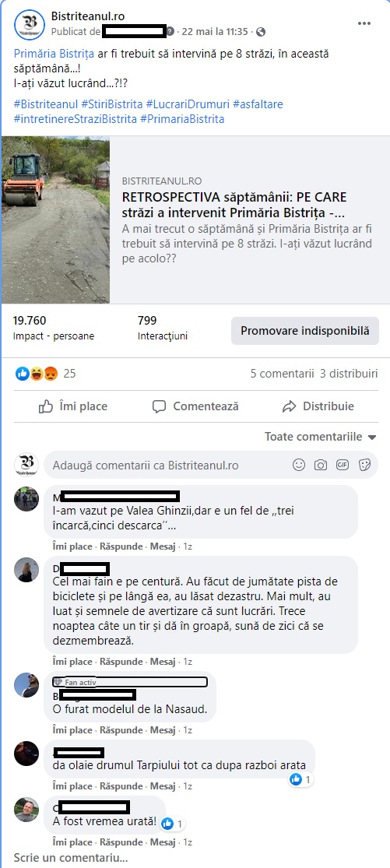
Task: Click the Bistriteanul.ro page profile logo
Action: (30, 25)
